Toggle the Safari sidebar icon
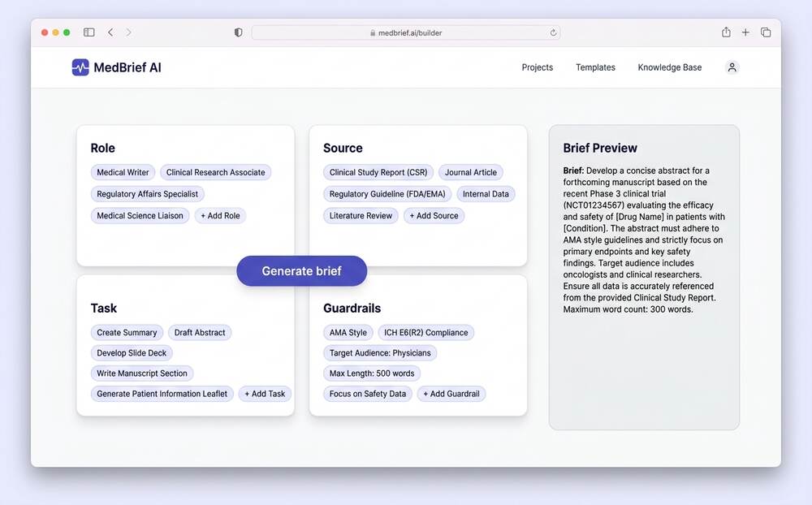Screen dimensions: 812x505 pos(89,32)
